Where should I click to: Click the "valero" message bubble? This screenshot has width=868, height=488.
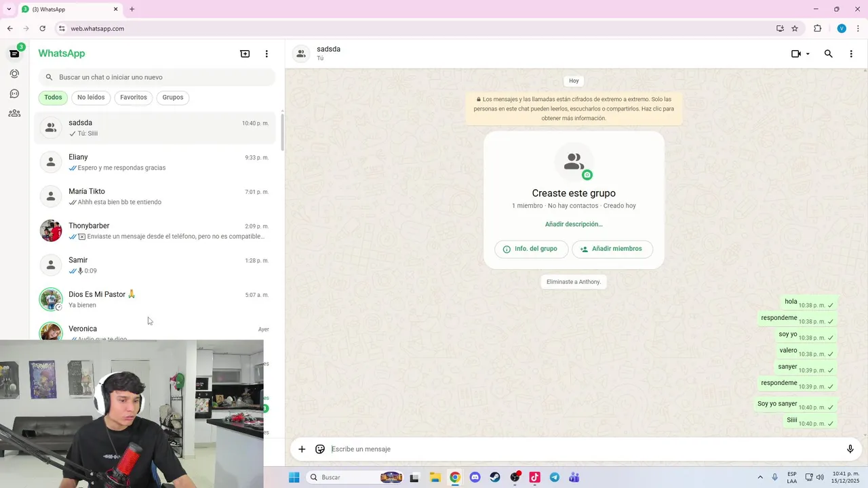(806, 351)
